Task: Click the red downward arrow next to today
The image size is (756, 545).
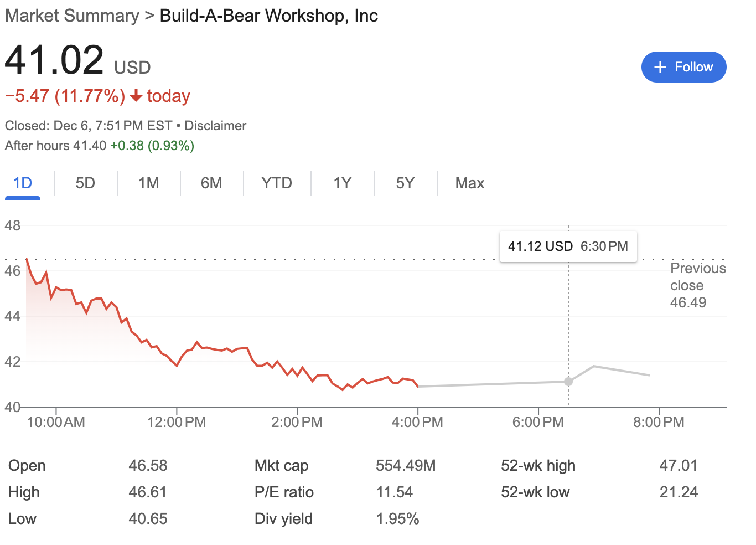Action: (x=135, y=95)
